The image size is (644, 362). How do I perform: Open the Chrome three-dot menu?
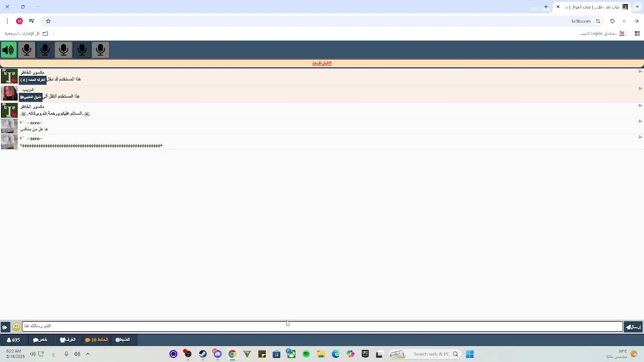click(x=7, y=21)
